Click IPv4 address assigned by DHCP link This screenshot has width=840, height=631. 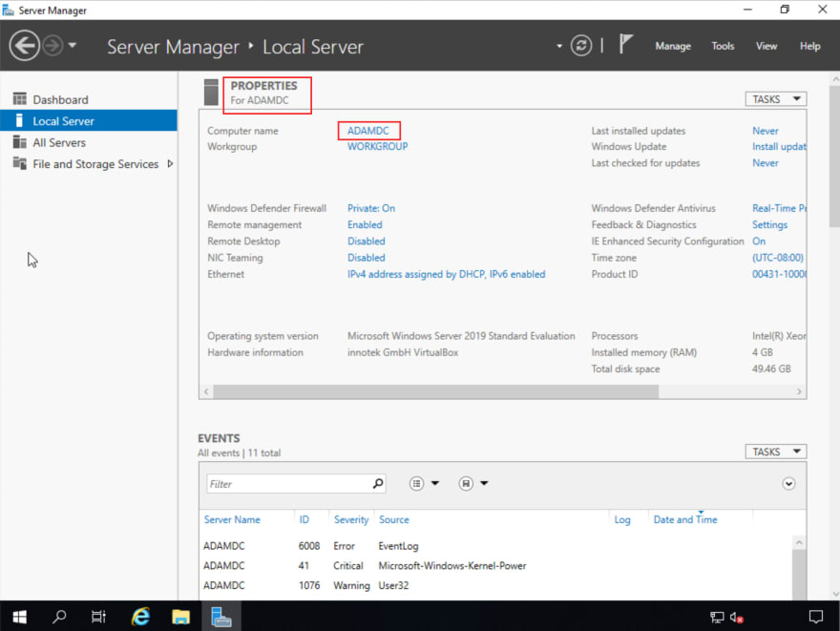[447, 274]
